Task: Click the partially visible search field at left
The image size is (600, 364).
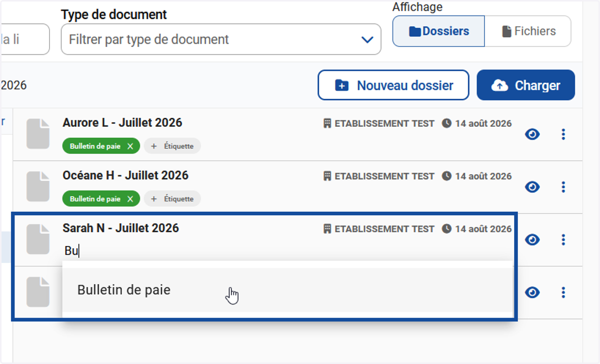Action: pos(25,39)
